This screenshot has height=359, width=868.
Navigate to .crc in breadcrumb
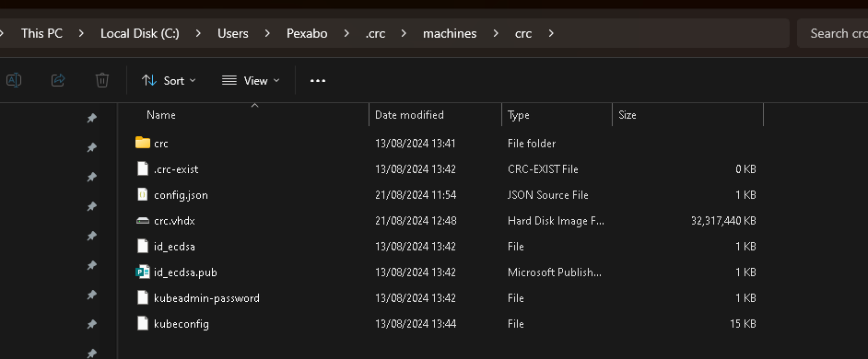click(375, 33)
